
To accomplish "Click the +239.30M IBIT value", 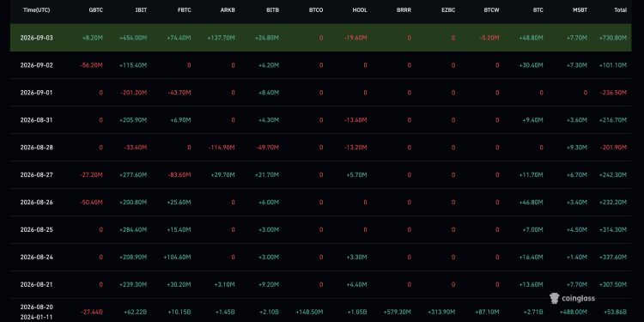I will [133, 284].
